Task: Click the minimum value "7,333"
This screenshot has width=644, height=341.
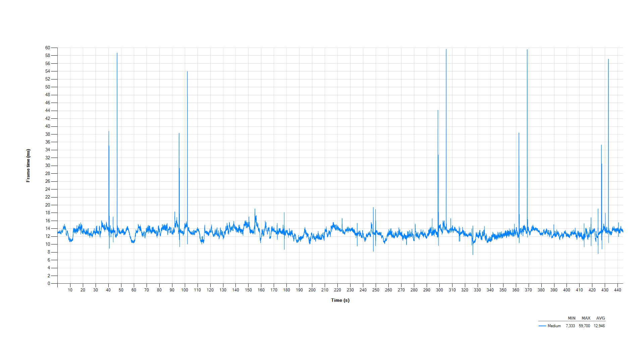Action: coord(570,326)
